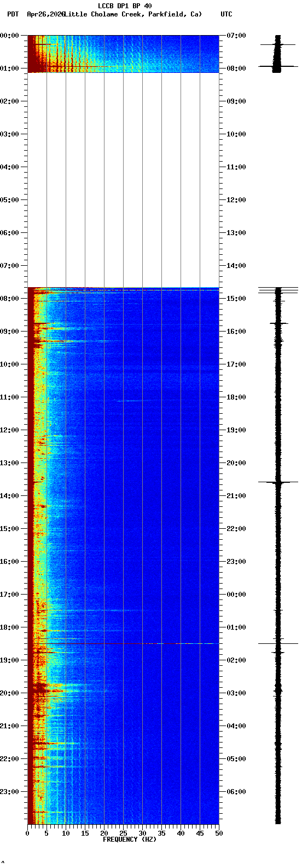
Task: Click the '20:00' PDT time label
Action: pyautogui.click(x=9, y=693)
